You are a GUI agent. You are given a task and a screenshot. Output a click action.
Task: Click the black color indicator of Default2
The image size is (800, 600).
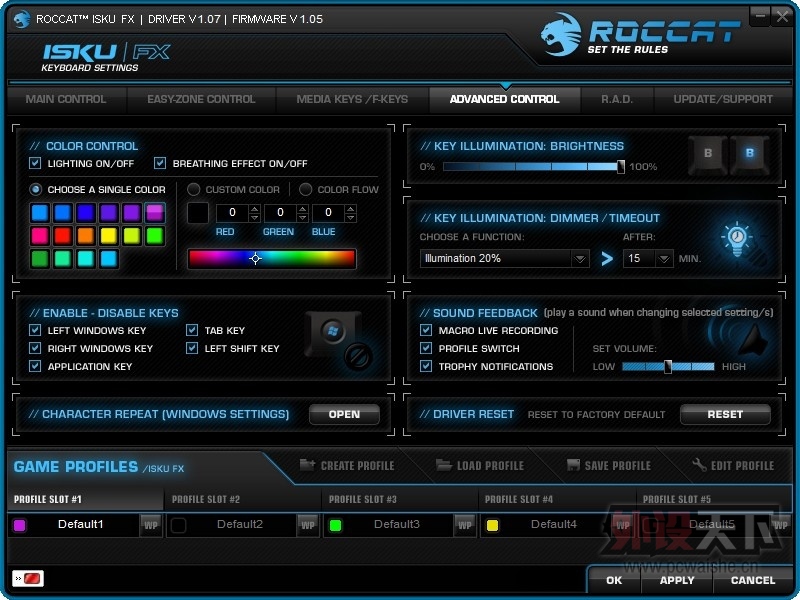pyautogui.click(x=178, y=526)
